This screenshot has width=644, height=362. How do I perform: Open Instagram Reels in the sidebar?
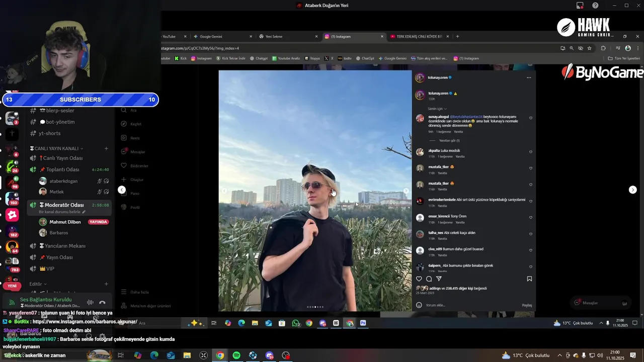click(131, 138)
